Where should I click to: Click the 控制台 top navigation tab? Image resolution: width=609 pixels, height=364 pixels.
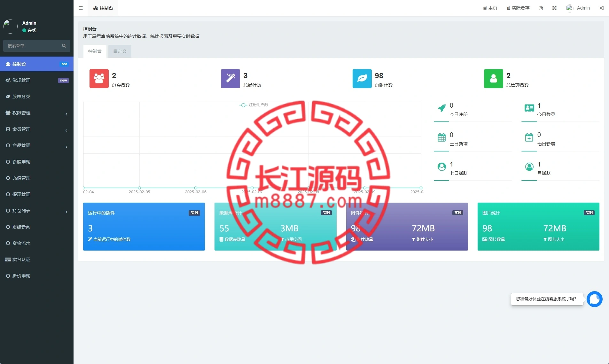[103, 8]
